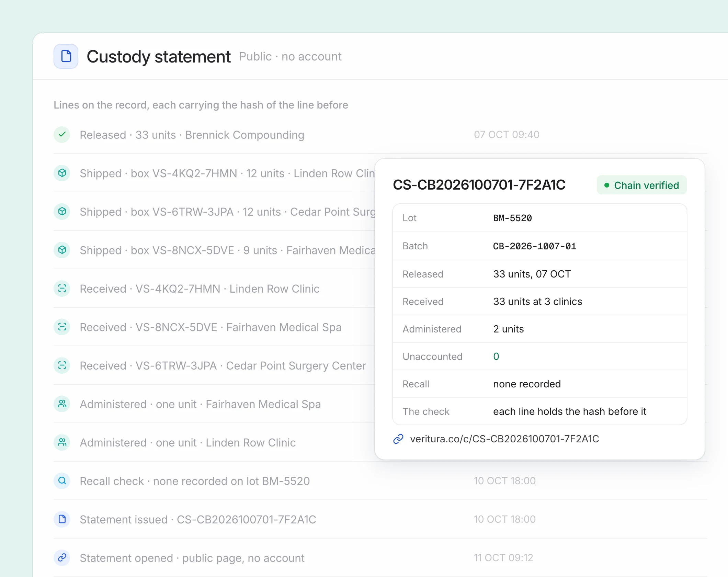This screenshot has width=728, height=577.
Task: Click the box icon for VS-4KQ2-7HMN shipment
Action: 62,173
